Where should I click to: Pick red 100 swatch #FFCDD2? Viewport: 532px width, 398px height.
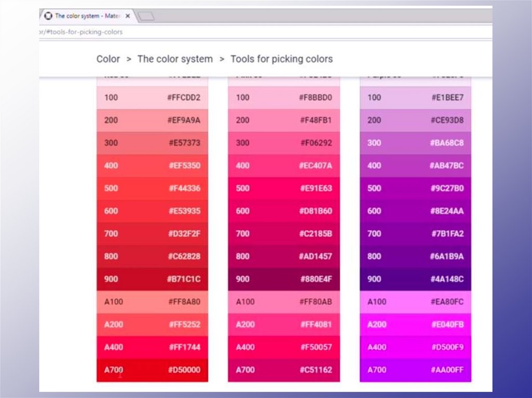click(152, 98)
